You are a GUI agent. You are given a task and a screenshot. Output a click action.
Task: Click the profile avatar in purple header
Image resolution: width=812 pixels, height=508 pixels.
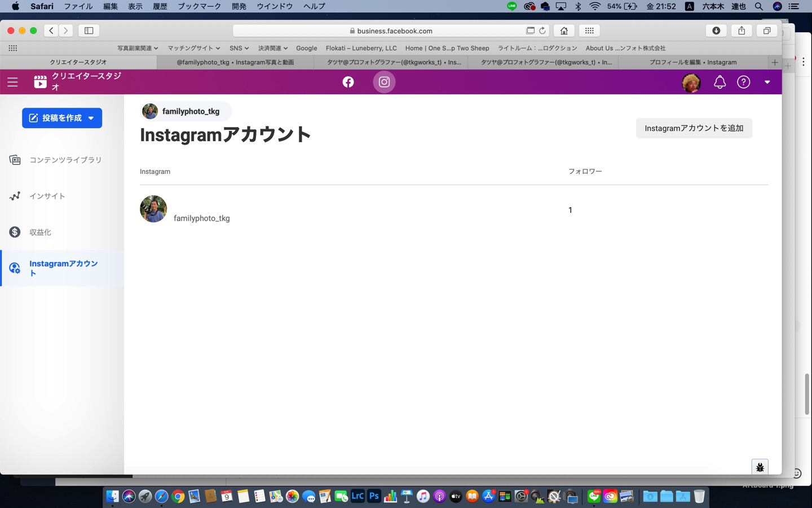coord(691,82)
